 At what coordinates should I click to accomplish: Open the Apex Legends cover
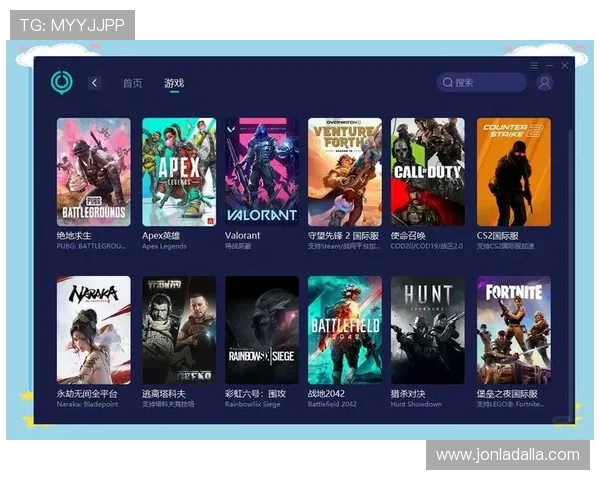[x=179, y=172]
